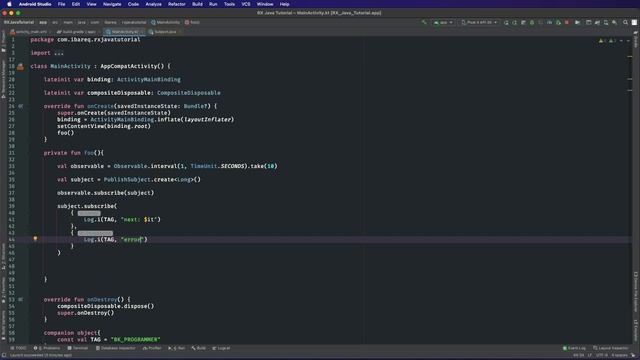The height and width of the screenshot is (360, 640).
Task: Open the Apple menu
Action: (9, 4)
